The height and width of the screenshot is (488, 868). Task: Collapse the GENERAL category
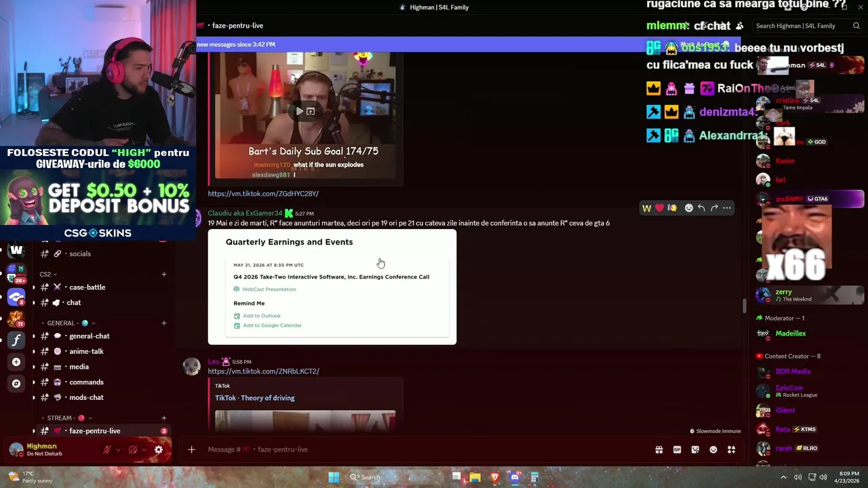click(x=71, y=323)
